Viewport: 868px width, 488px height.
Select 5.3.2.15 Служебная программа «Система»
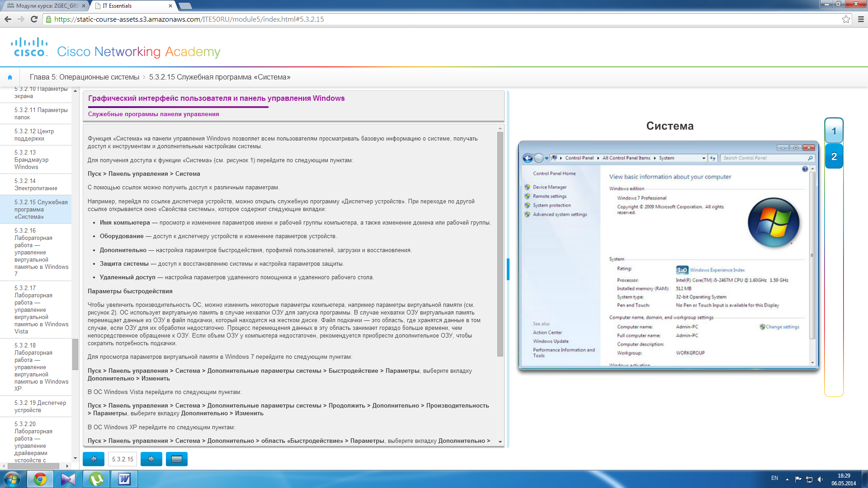point(36,209)
